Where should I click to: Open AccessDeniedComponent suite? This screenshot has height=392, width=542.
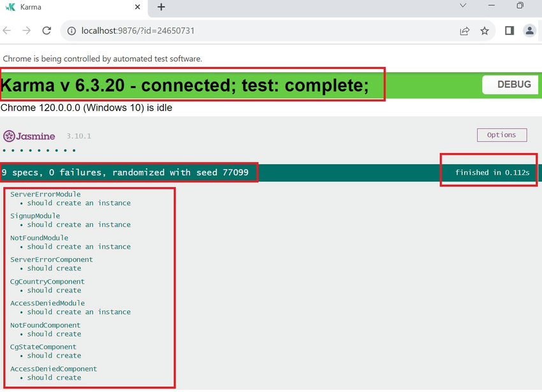coord(54,369)
